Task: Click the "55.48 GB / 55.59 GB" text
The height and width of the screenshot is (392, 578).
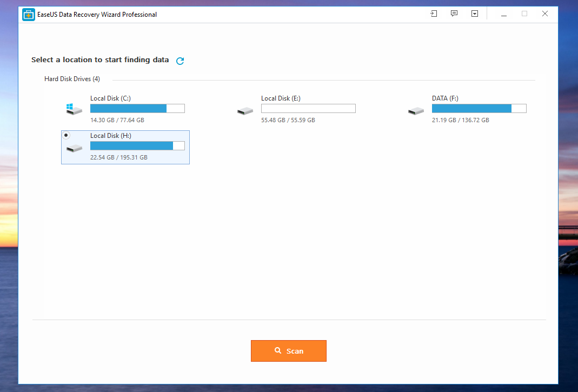Action: tap(288, 120)
